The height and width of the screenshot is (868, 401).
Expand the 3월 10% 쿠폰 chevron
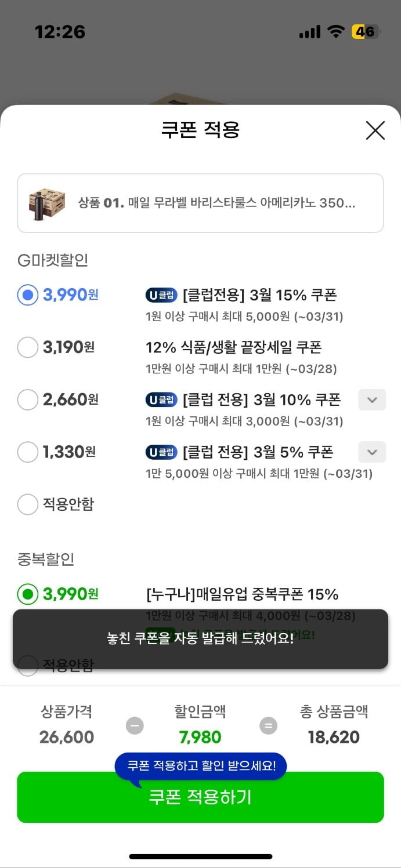[372, 400]
